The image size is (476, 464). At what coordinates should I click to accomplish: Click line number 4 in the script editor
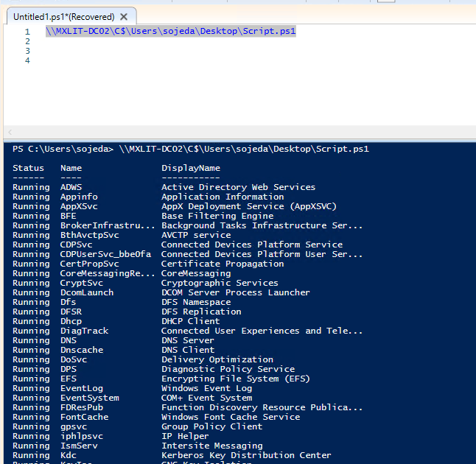27,60
